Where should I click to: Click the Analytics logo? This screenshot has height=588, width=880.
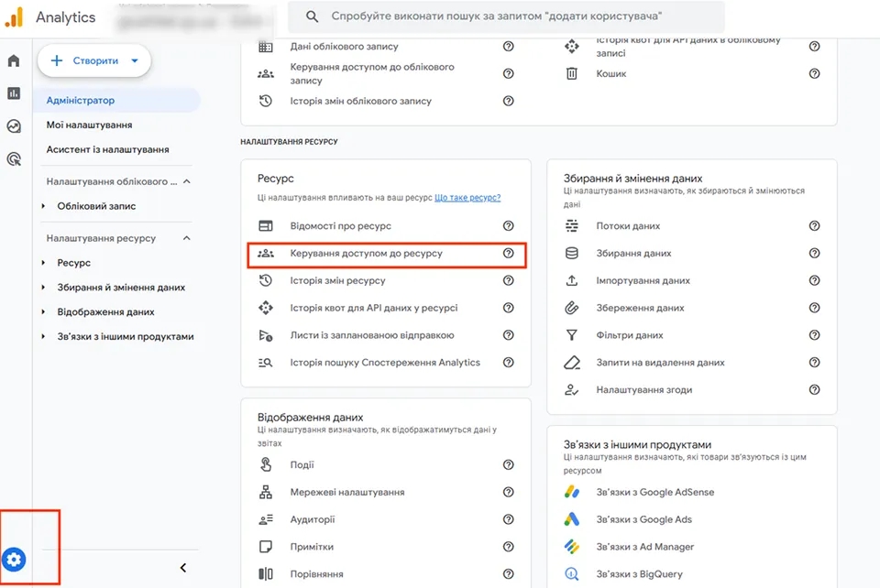point(14,17)
